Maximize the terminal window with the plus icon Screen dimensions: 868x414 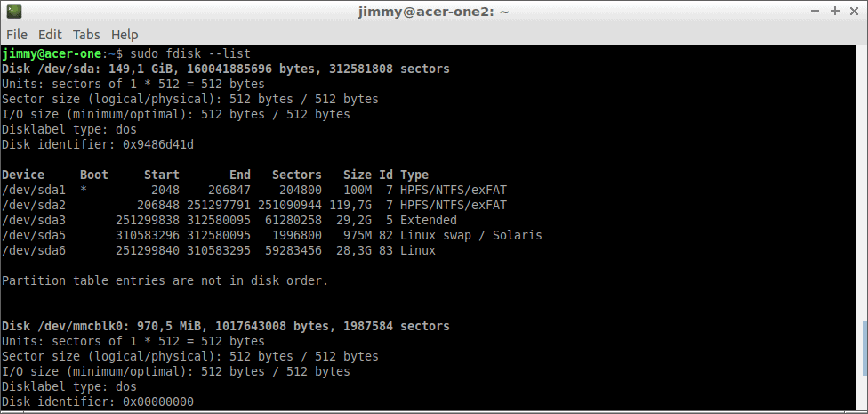click(835, 11)
